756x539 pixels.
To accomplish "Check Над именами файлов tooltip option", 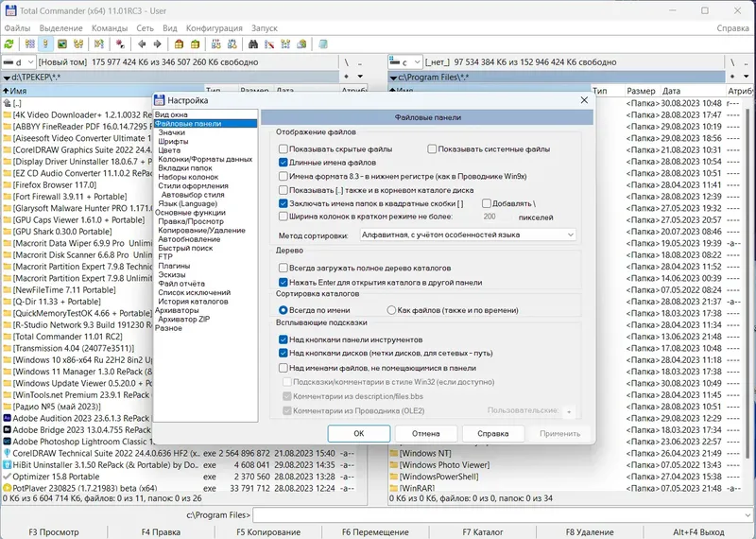I will (x=283, y=368).
